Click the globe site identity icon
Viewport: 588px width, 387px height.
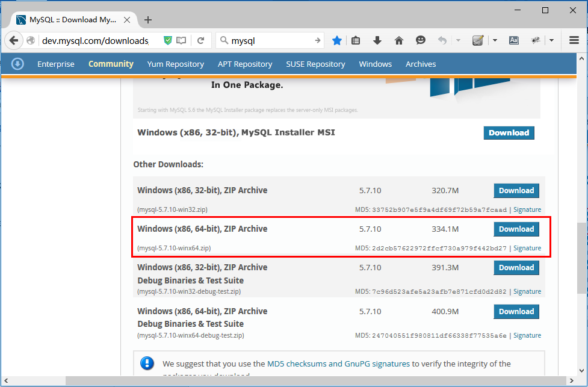[x=31, y=40]
